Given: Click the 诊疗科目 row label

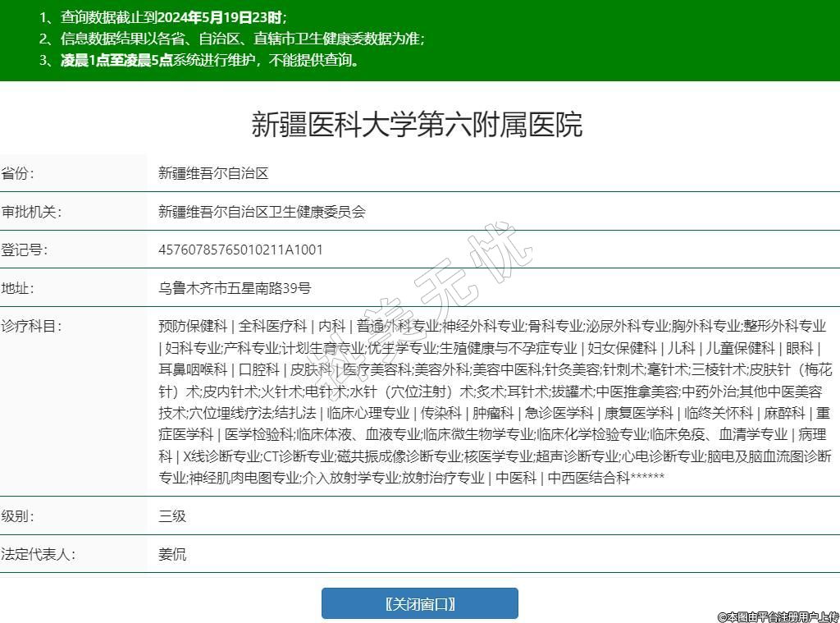Looking at the screenshot, I should pyautogui.click(x=32, y=326).
